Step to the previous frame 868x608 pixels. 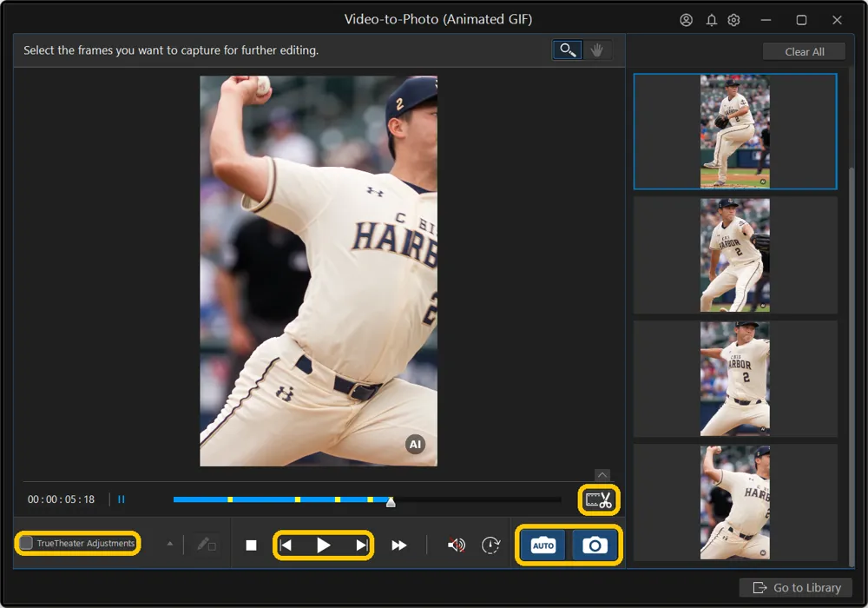pos(286,545)
